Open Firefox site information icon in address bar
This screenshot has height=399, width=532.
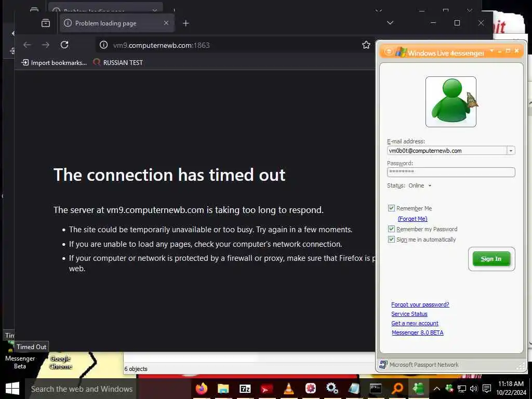[103, 45]
